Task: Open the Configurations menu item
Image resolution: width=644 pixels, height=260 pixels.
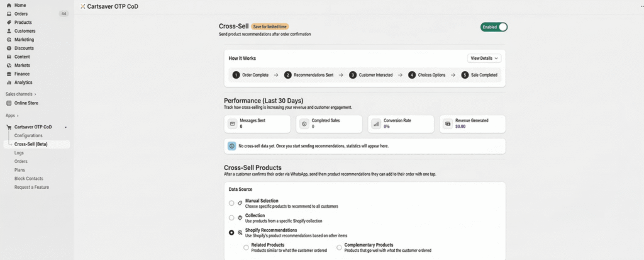Action: [x=28, y=135]
